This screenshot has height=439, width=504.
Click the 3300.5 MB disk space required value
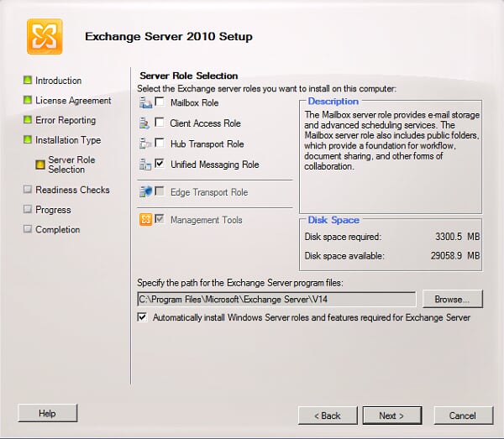pos(458,237)
